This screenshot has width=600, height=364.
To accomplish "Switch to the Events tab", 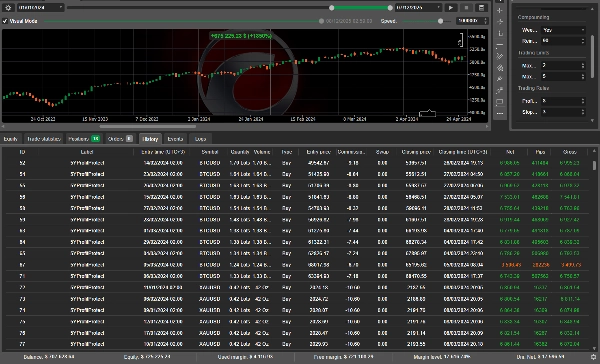I will [x=175, y=139].
